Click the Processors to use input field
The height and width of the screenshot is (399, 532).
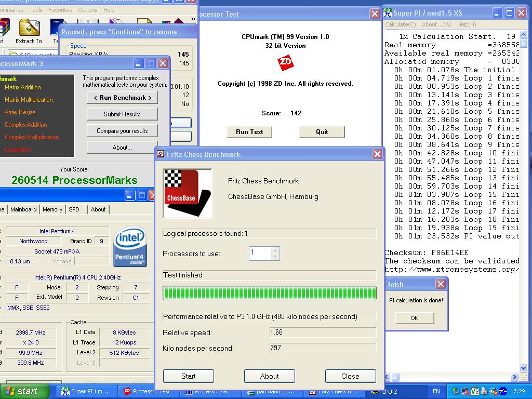[260, 254]
